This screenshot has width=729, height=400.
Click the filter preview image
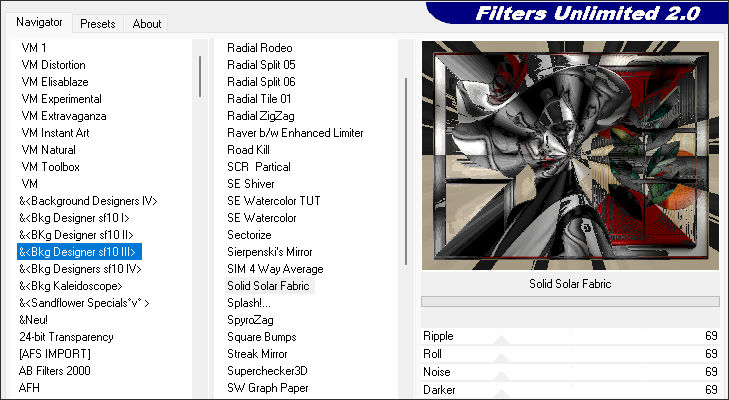tap(570, 155)
